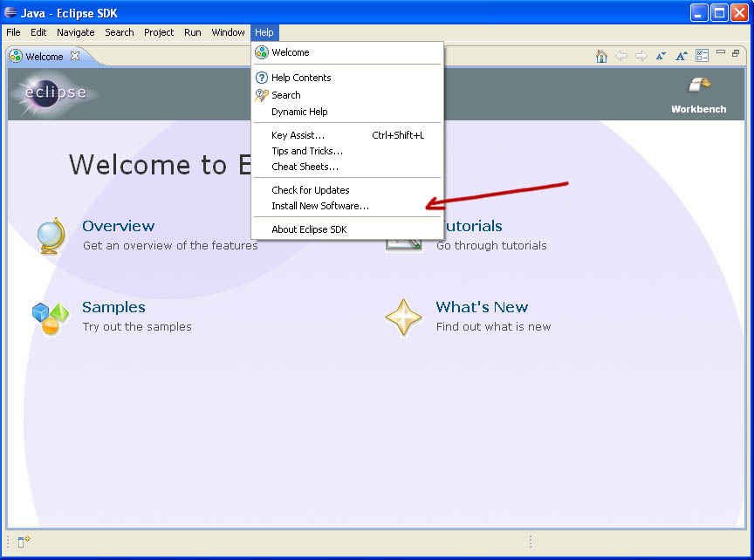Minimize the Welcome view panel

click(x=721, y=53)
